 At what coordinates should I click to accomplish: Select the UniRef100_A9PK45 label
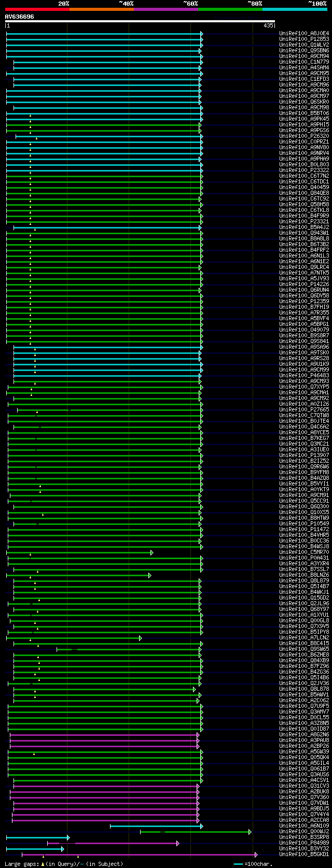coord(304,119)
